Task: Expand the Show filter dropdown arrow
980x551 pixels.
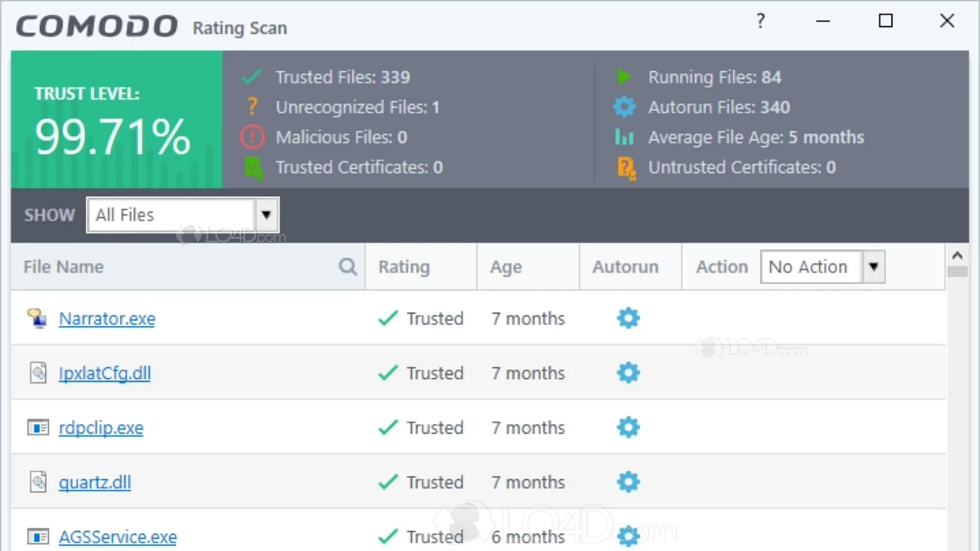Action: pyautogui.click(x=266, y=215)
